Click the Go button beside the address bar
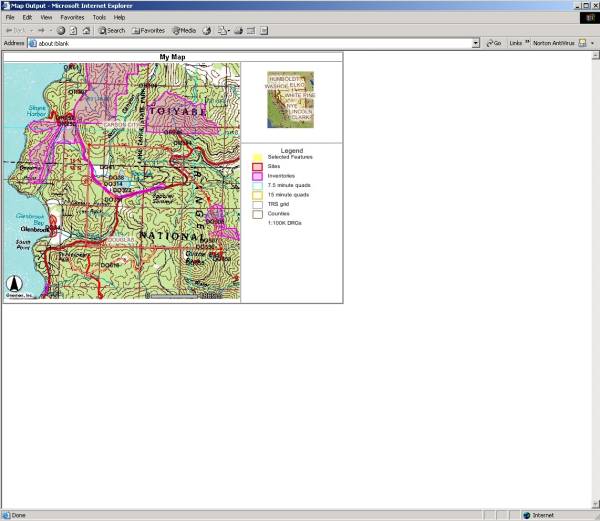Screen dimensions: 600x521 pyautogui.click(x=493, y=43)
